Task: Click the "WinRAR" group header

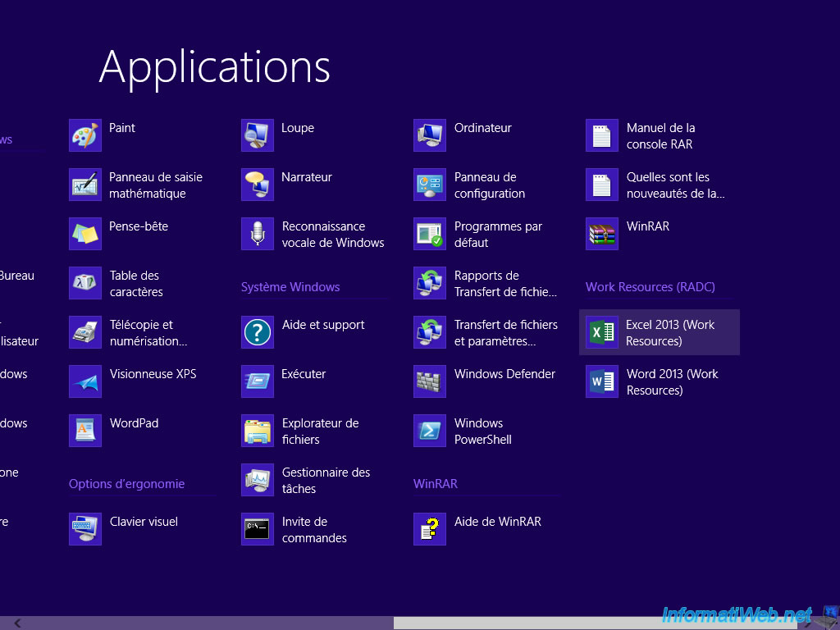Action: tap(436, 484)
